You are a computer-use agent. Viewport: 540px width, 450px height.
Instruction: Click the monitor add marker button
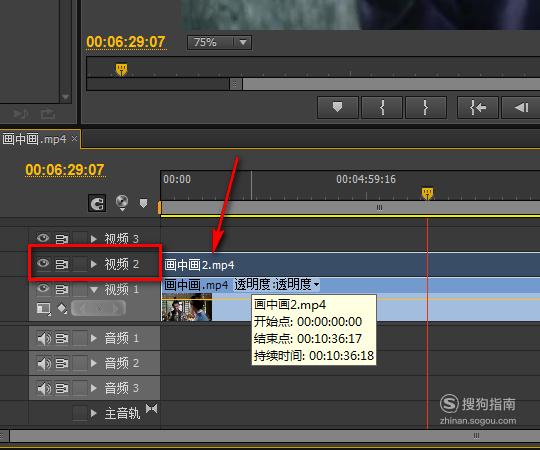click(x=338, y=108)
